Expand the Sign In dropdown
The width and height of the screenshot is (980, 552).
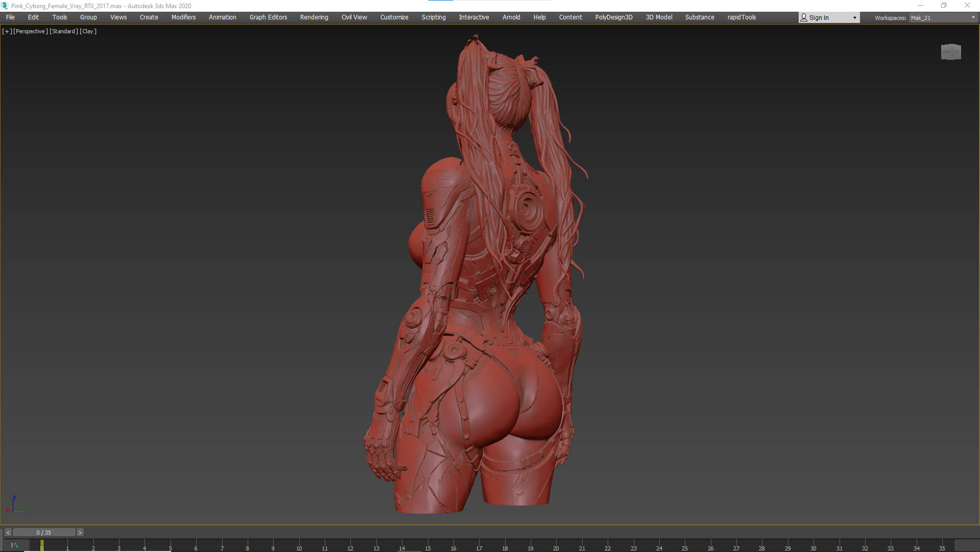pyautogui.click(x=854, y=18)
